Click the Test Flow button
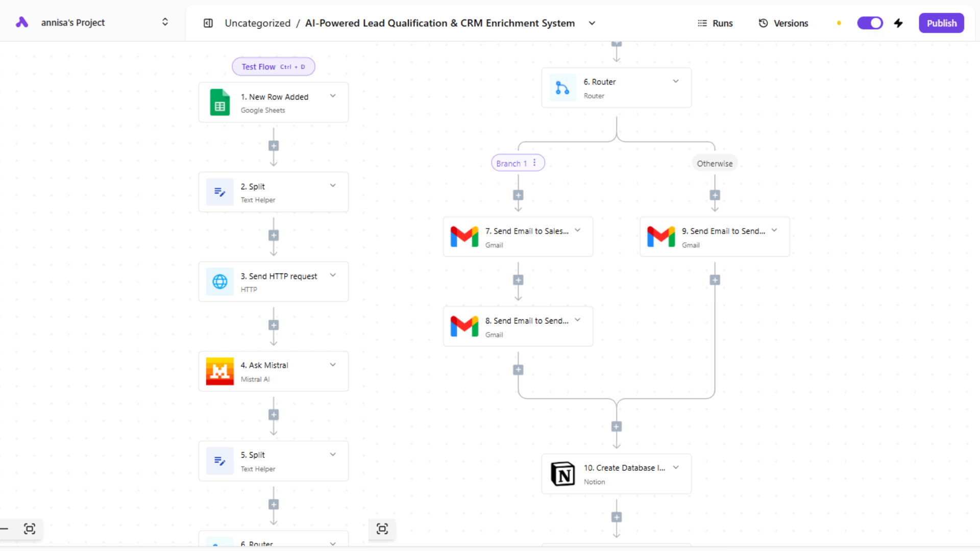980x551 pixels. pos(273,67)
